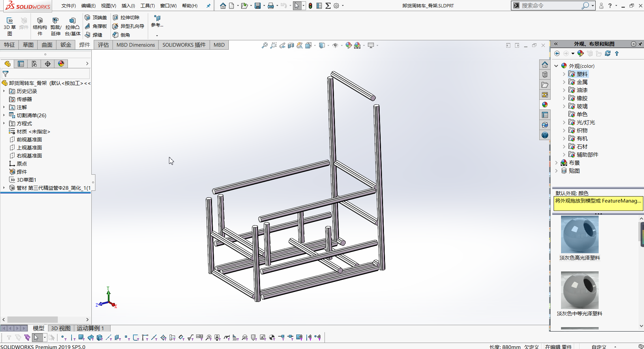This screenshot has height=349, width=644.
Task: Start a 3D草图 sketch
Action: pos(10,27)
